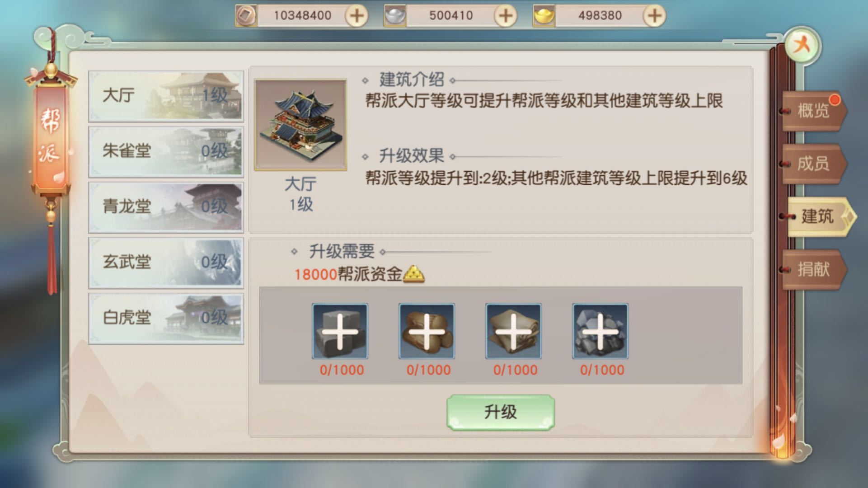Select 玄武堂 building in the list

[x=166, y=263]
